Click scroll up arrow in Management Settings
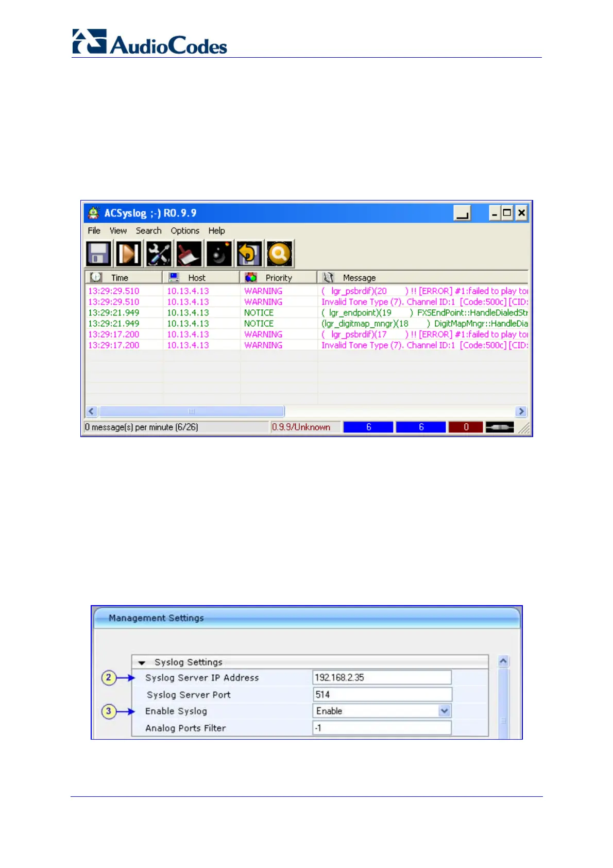 click(504, 661)
